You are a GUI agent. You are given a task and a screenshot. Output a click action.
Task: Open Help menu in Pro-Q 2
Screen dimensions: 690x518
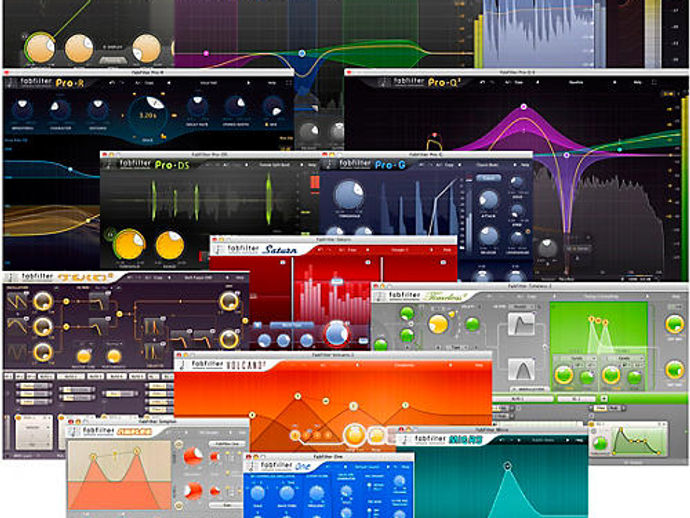point(637,82)
